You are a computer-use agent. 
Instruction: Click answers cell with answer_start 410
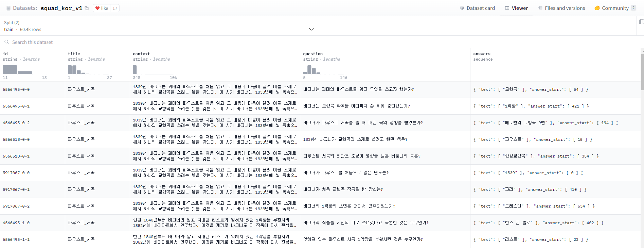coord(555,189)
